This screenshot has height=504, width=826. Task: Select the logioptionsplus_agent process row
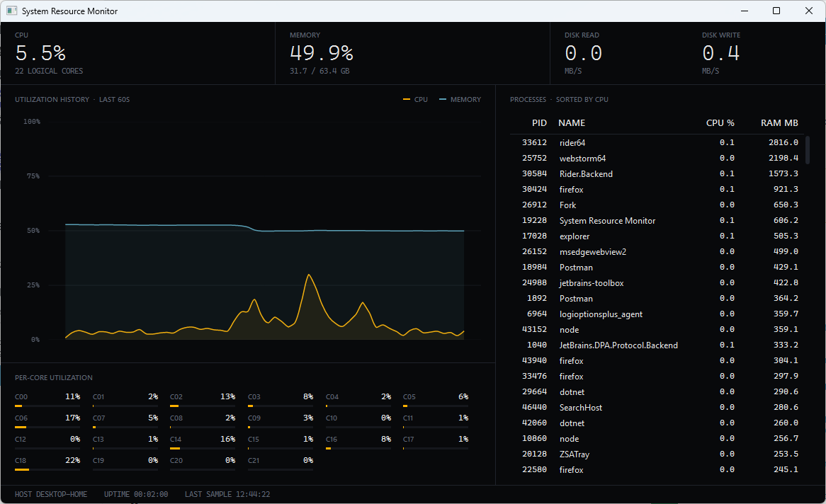point(658,314)
